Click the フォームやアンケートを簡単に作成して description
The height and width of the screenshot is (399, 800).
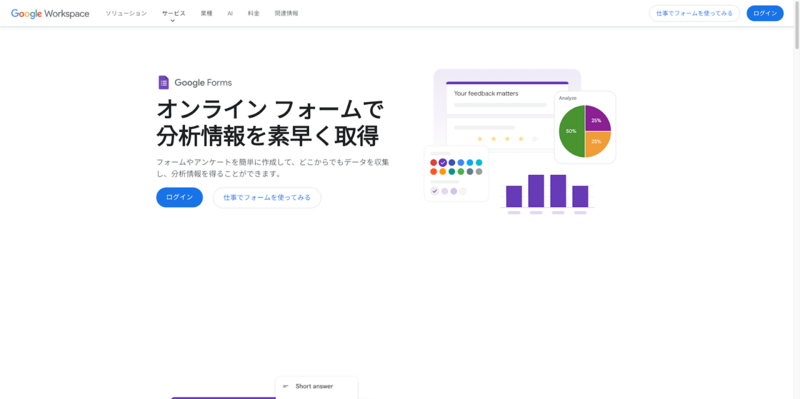273,168
